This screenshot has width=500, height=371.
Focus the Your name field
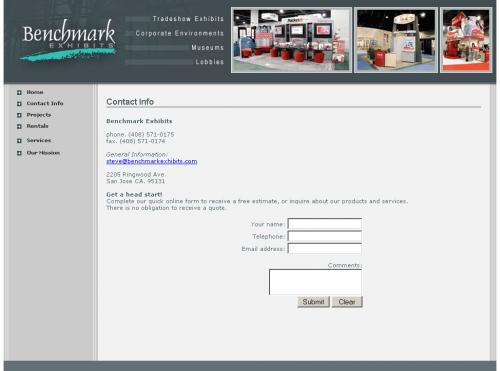pyautogui.click(x=325, y=223)
